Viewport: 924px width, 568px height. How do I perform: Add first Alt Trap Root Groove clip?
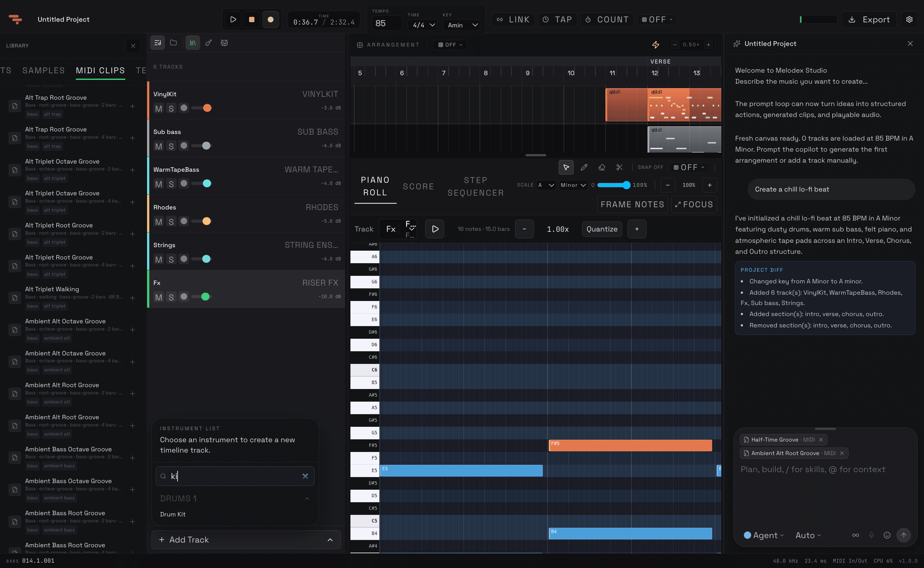tap(133, 106)
